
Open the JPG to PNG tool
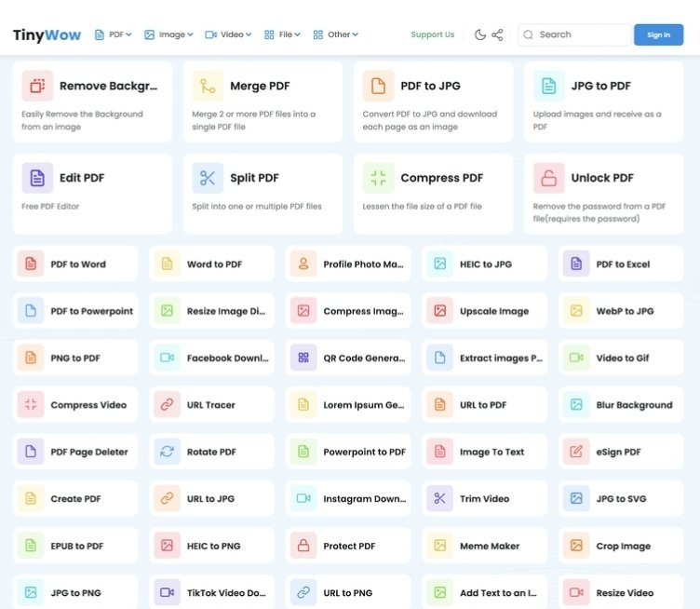75,592
